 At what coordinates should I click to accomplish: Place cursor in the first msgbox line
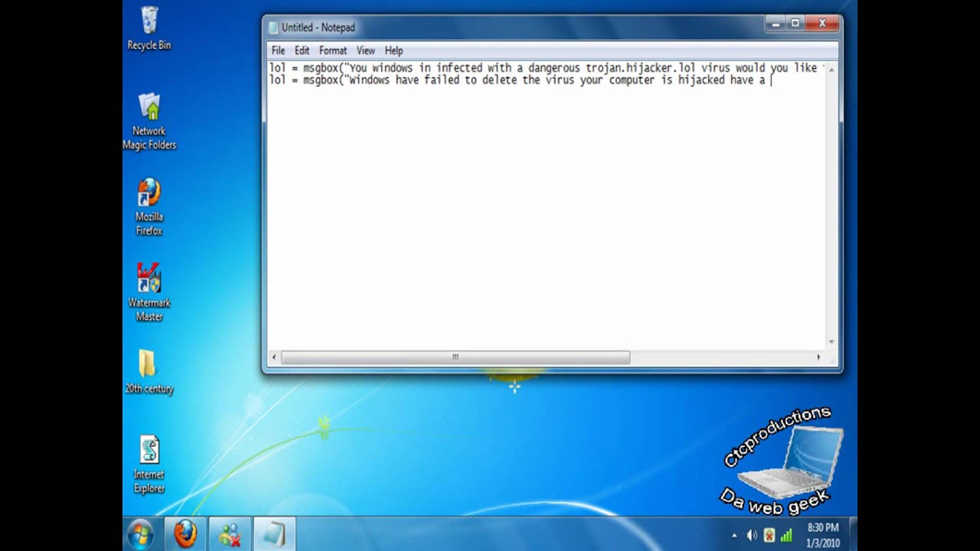(x=545, y=68)
